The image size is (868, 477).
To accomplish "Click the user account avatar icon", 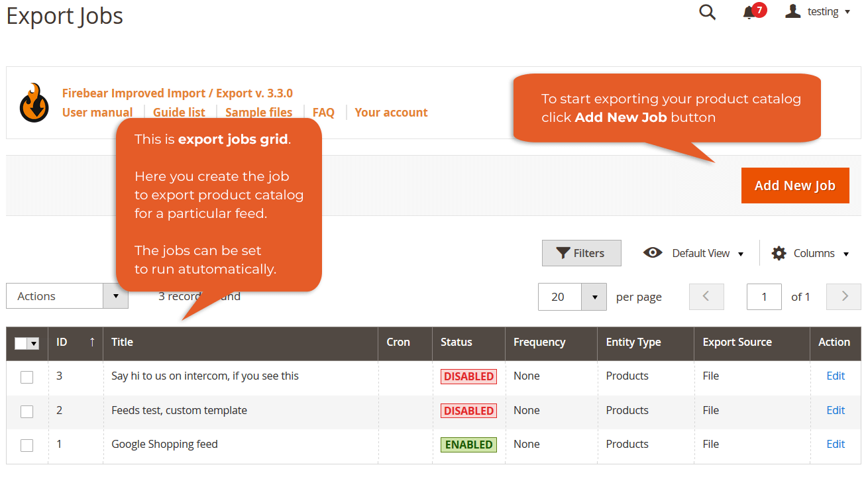I will point(792,11).
